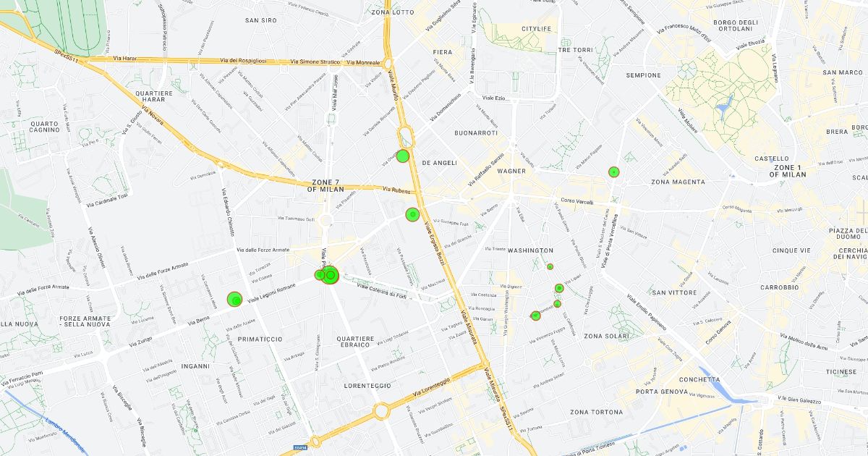The height and width of the screenshot is (456, 868).
Task: Click the green marker beside De Angeli label
Action: (x=403, y=156)
